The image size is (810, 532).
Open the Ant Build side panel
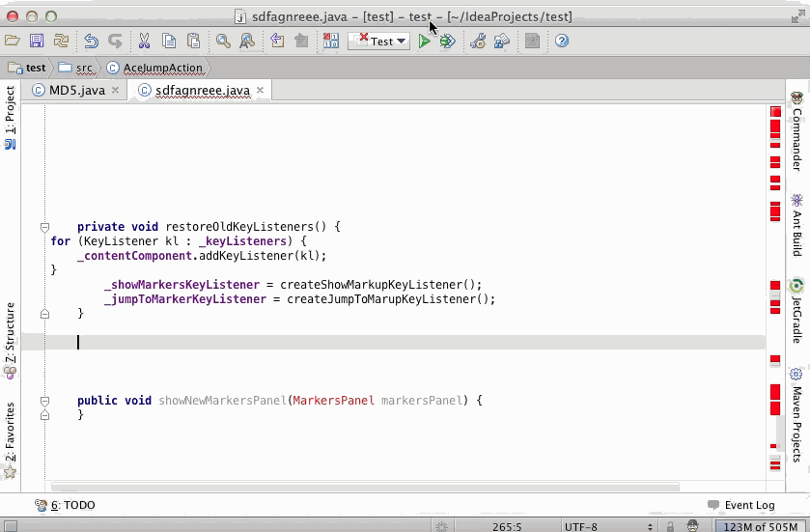pyautogui.click(x=797, y=224)
